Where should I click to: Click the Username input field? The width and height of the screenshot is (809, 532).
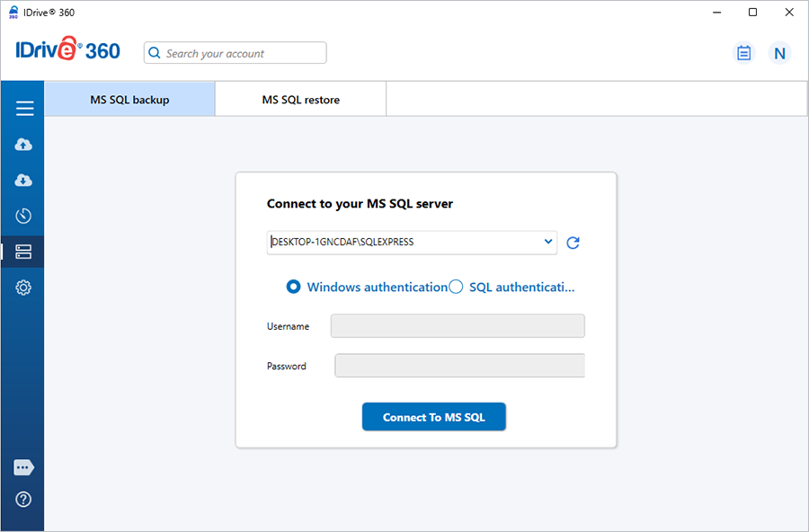pyautogui.click(x=458, y=326)
